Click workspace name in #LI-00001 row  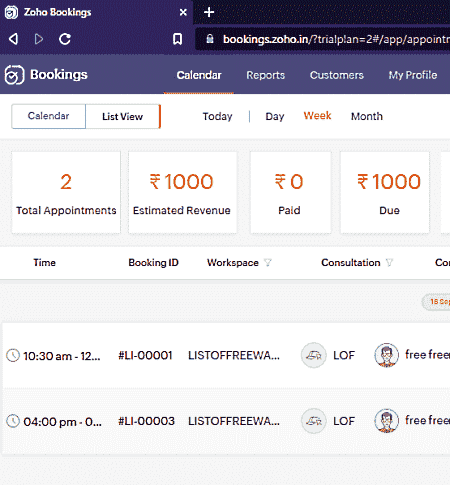point(234,355)
